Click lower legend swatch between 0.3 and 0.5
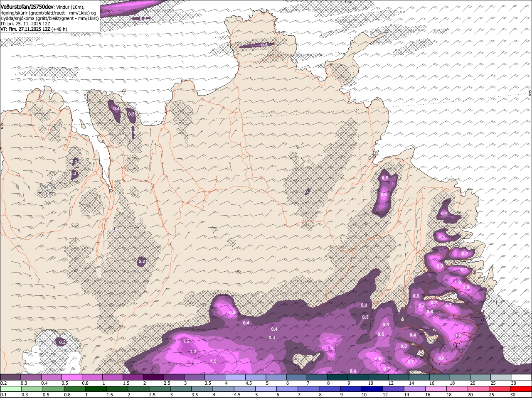The height and width of the screenshot is (398, 532). (x=32, y=389)
